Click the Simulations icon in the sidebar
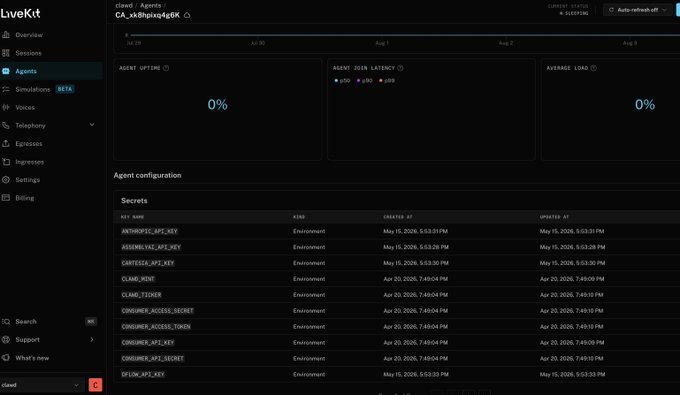 [6, 89]
